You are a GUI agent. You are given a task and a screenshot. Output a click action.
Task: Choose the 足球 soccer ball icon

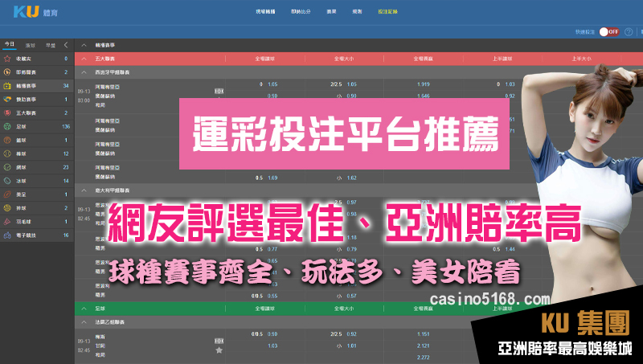click(7, 126)
